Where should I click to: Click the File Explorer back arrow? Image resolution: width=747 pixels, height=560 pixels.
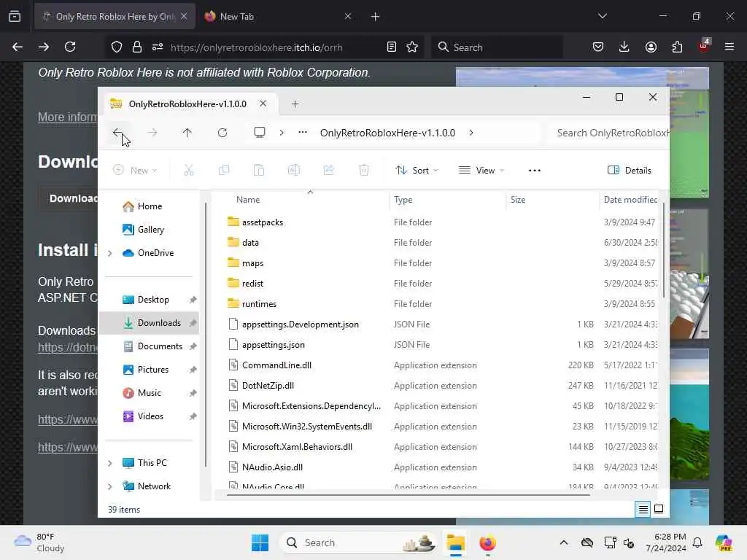click(117, 133)
